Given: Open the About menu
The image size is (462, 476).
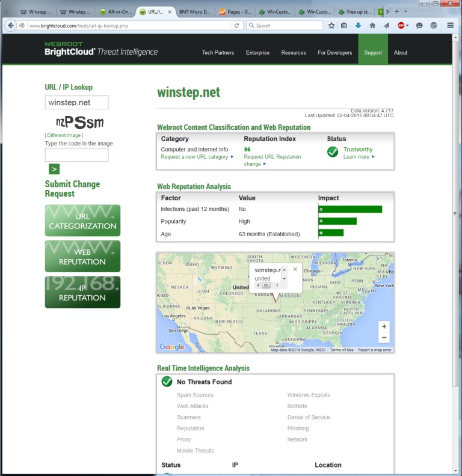Looking at the screenshot, I should (401, 52).
